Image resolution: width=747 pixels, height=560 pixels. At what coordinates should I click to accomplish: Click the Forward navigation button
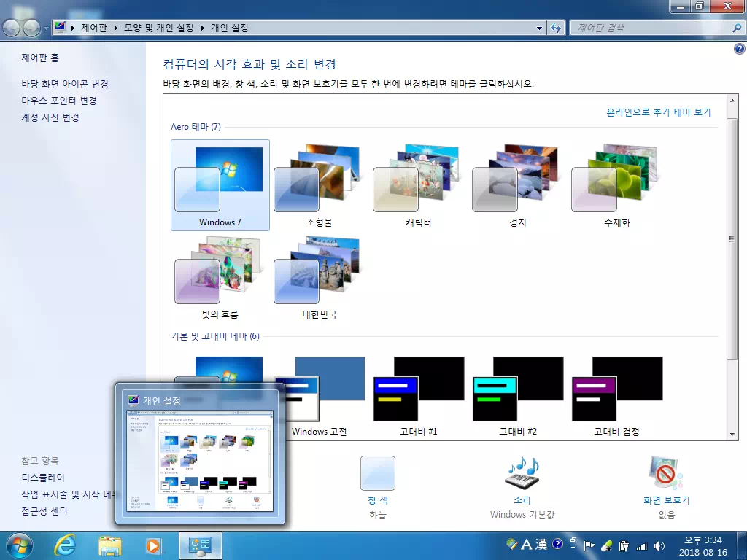[31, 28]
